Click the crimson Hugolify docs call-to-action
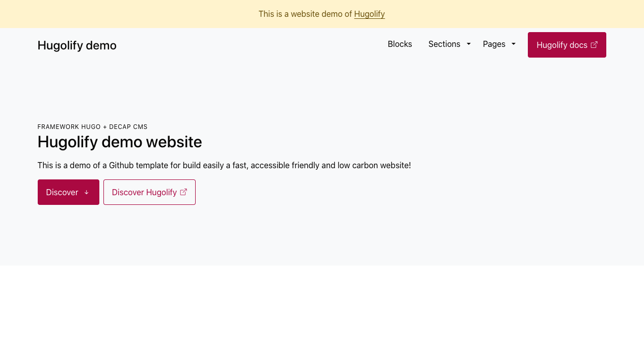644x342 pixels. (567, 44)
